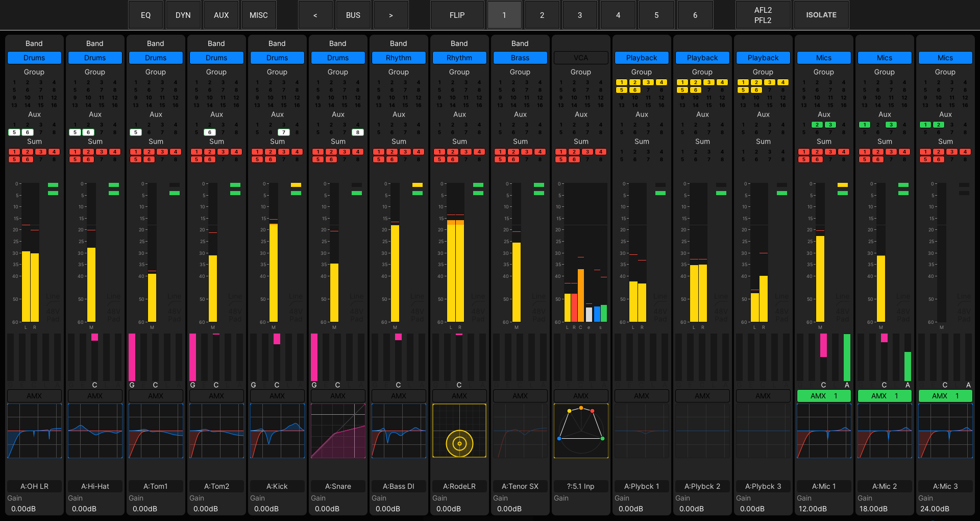Open the EQ curve thumbnail for A:OH LR

(x=34, y=431)
